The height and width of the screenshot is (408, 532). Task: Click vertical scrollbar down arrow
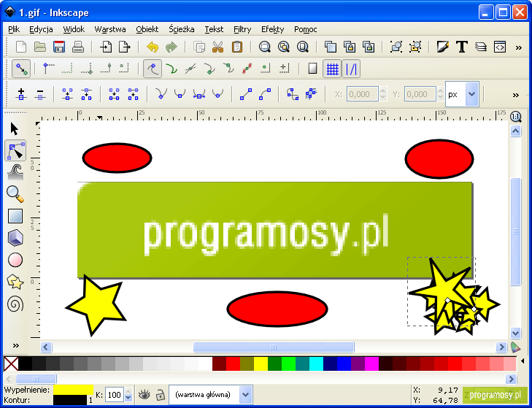(516, 333)
